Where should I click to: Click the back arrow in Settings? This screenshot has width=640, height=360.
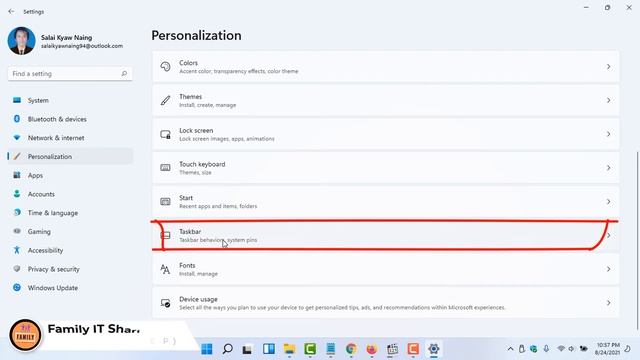(x=11, y=11)
